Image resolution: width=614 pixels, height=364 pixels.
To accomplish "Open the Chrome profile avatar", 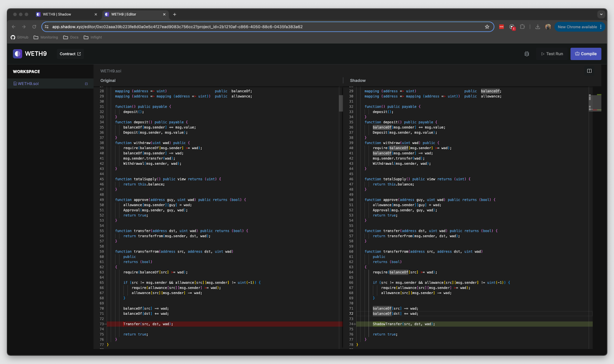I will tap(548, 27).
